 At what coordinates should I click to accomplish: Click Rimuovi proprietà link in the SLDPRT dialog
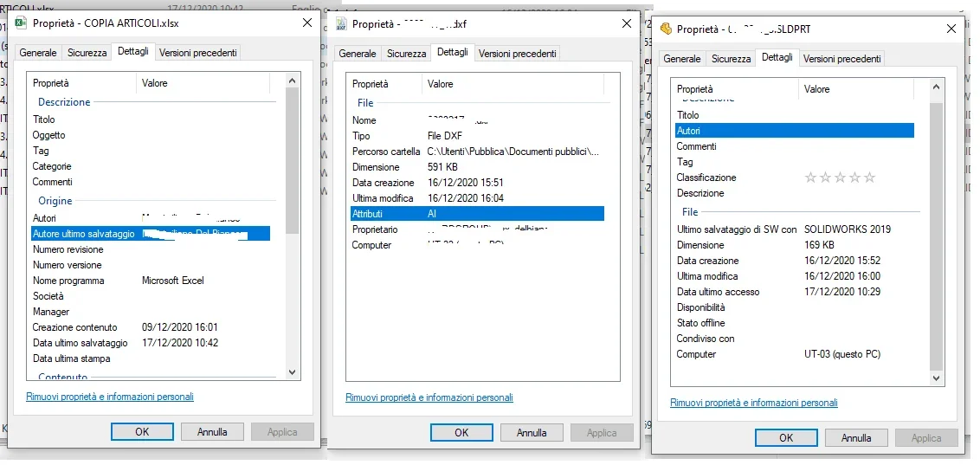coord(754,404)
